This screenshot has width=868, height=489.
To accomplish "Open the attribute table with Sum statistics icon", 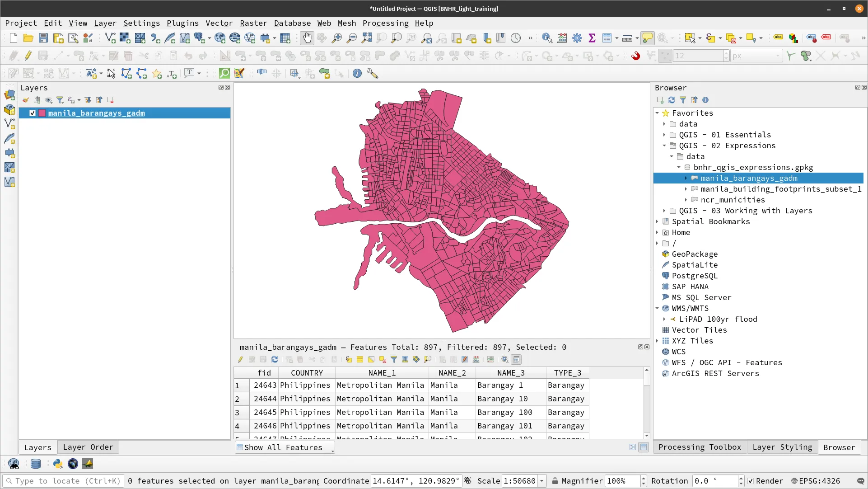I will 593,38.
